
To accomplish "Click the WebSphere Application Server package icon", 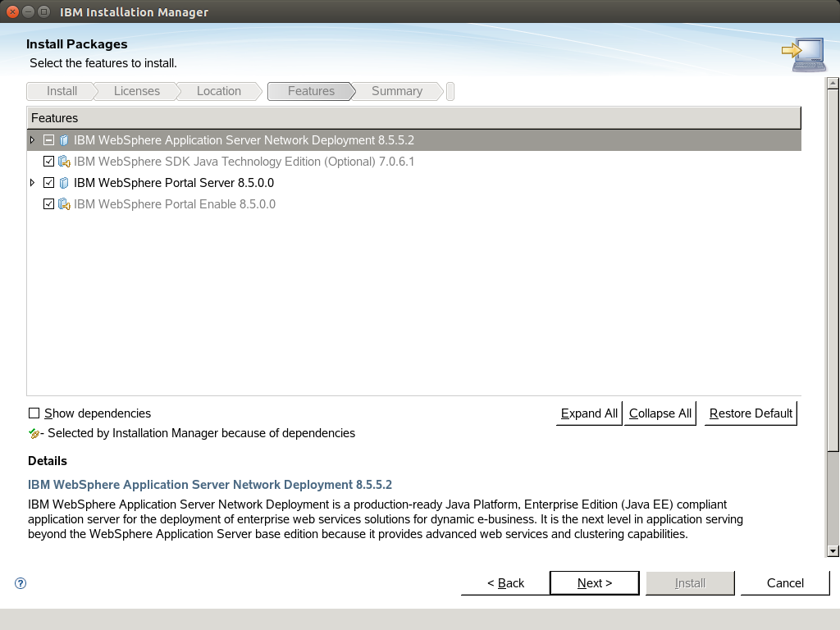I will (x=64, y=140).
